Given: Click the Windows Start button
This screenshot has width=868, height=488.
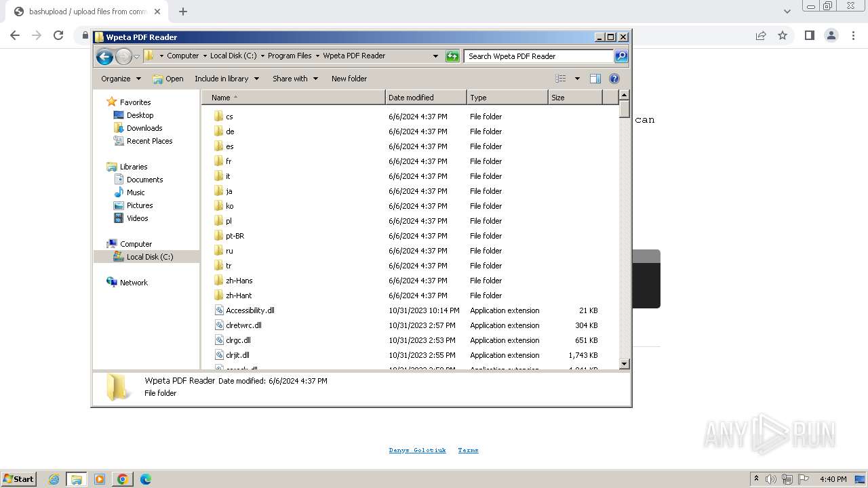Looking at the screenshot, I should tap(18, 479).
